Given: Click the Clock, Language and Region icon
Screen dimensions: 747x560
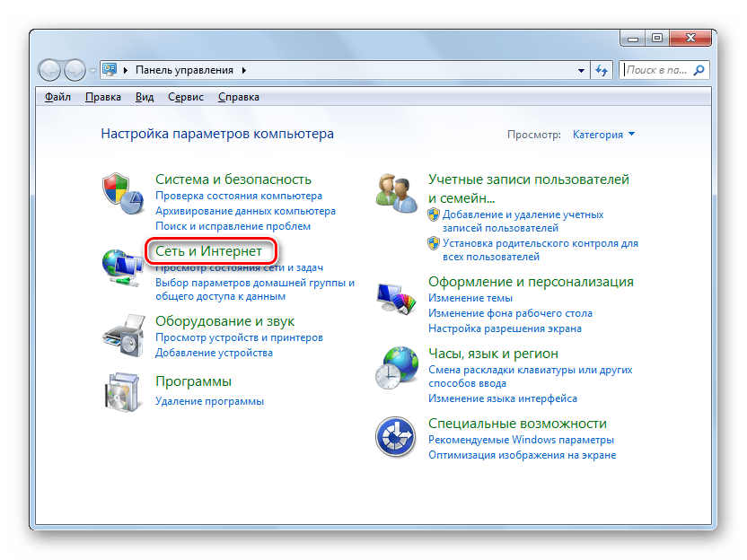Looking at the screenshot, I should tap(395, 368).
